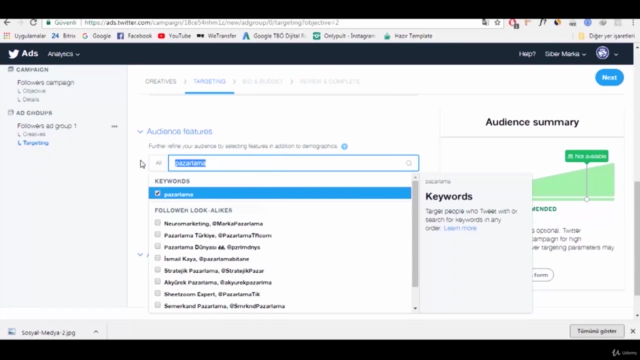Select the Targeting step tab
This screenshot has height=360, width=640.
click(209, 82)
